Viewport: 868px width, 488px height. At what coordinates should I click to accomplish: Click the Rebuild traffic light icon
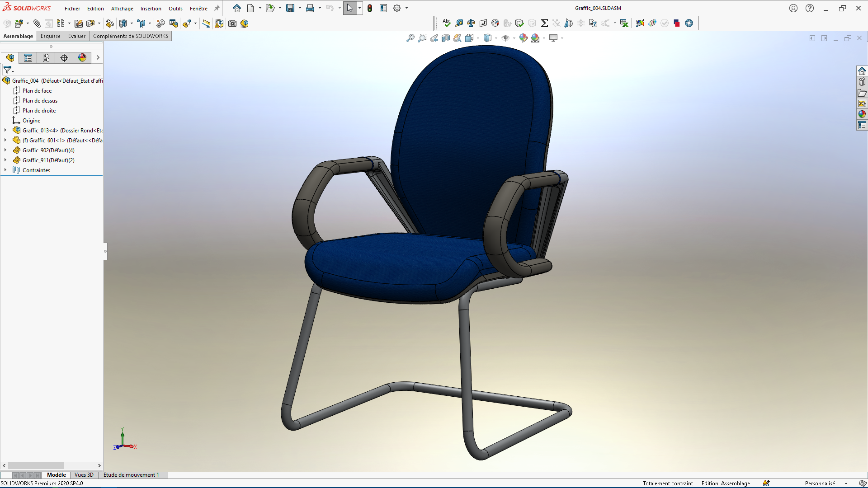coord(370,8)
